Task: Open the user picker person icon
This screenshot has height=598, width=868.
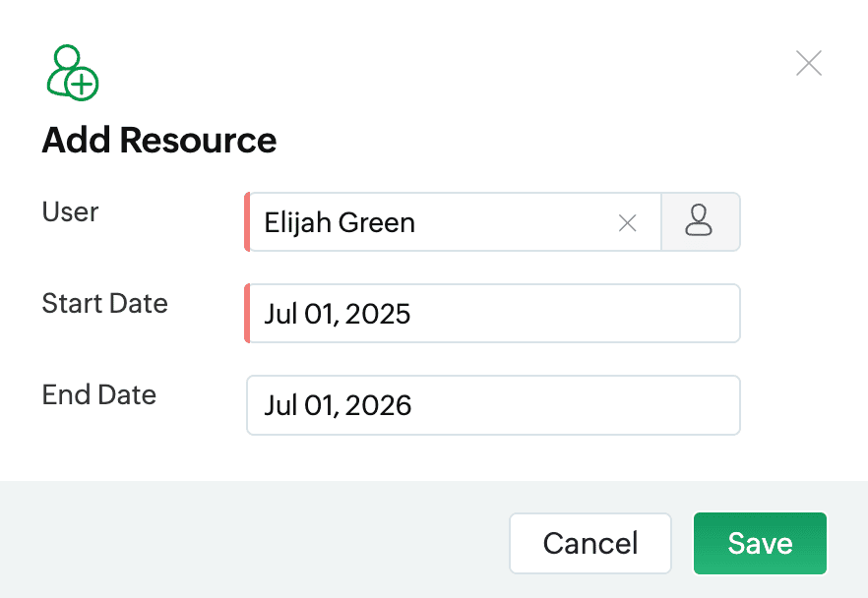Action: 701,222
